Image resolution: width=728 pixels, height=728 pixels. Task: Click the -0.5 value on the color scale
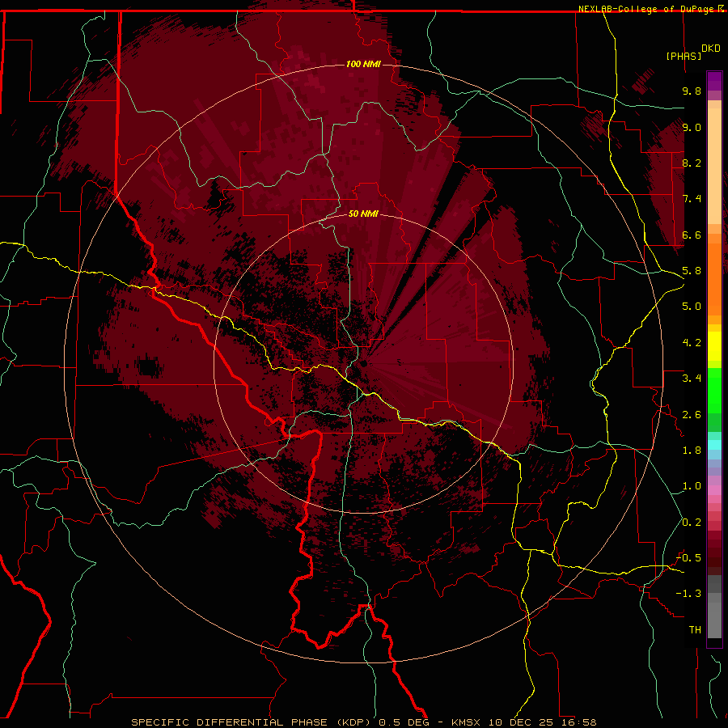click(x=688, y=558)
